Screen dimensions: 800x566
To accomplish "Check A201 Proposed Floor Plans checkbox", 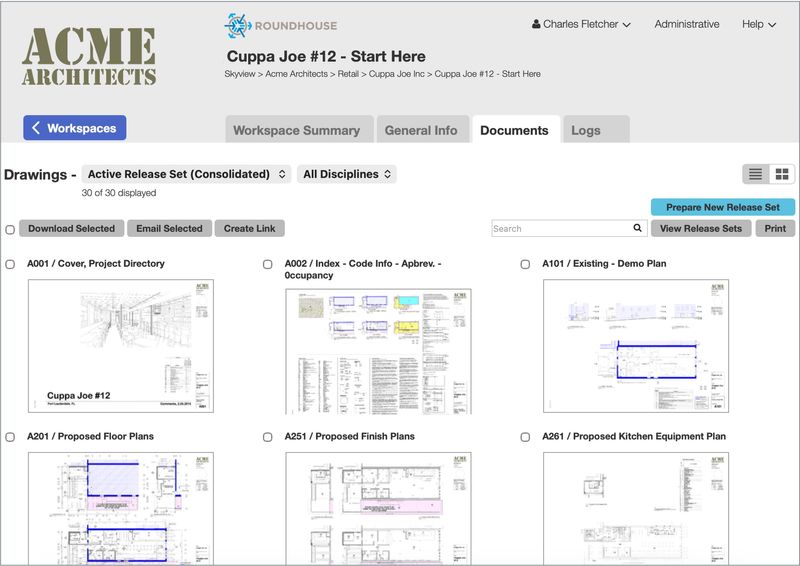I will point(10,437).
